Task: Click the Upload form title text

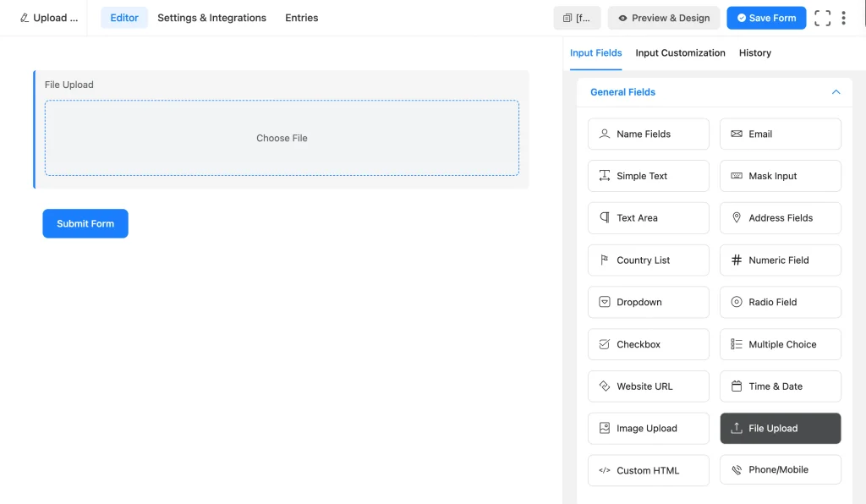Action: point(55,18)
